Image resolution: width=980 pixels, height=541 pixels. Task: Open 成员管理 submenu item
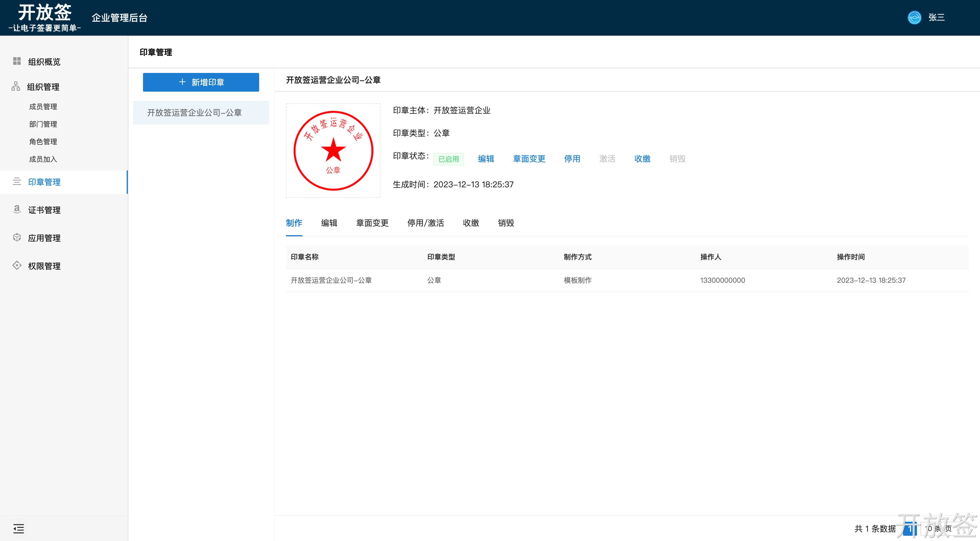coord(43,107)
